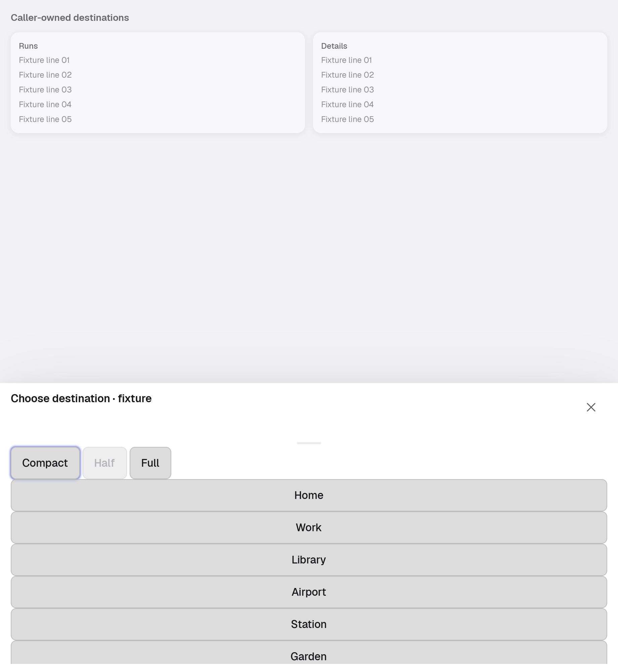Open the Runs card heading
This screenshot has width=618, height=672.
[x=28, y=46]
